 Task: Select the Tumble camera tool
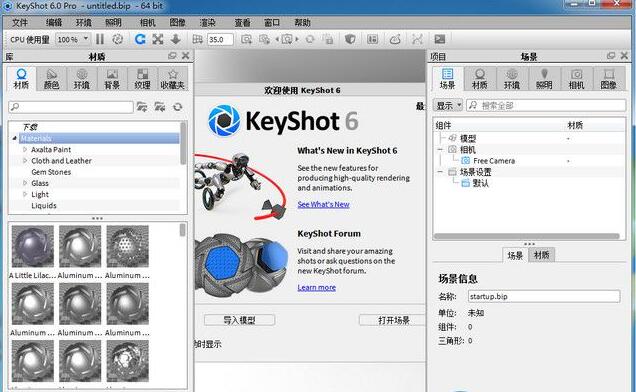pos(140,39)
